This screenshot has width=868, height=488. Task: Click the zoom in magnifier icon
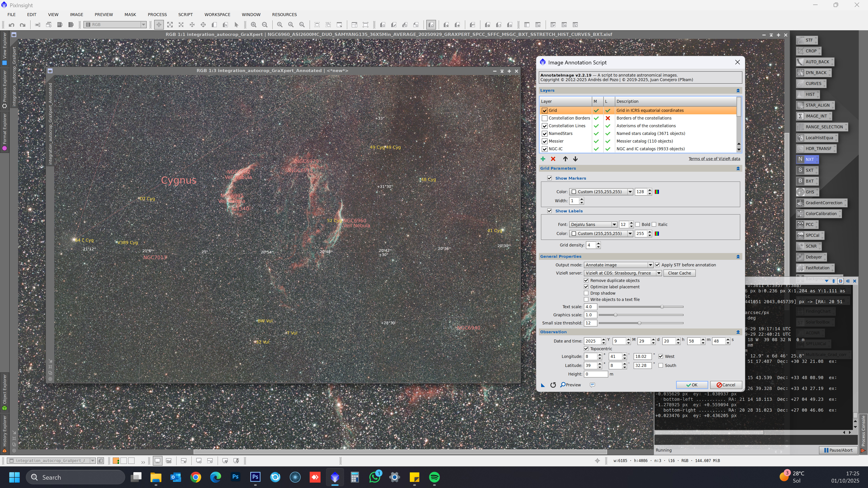pyautogui.click(x=254, y=25)
